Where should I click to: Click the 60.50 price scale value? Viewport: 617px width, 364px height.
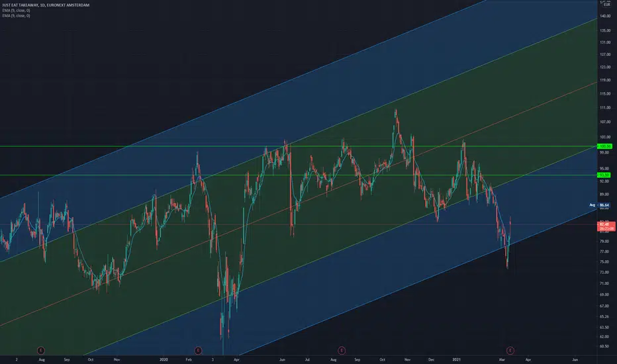point(604,346)
